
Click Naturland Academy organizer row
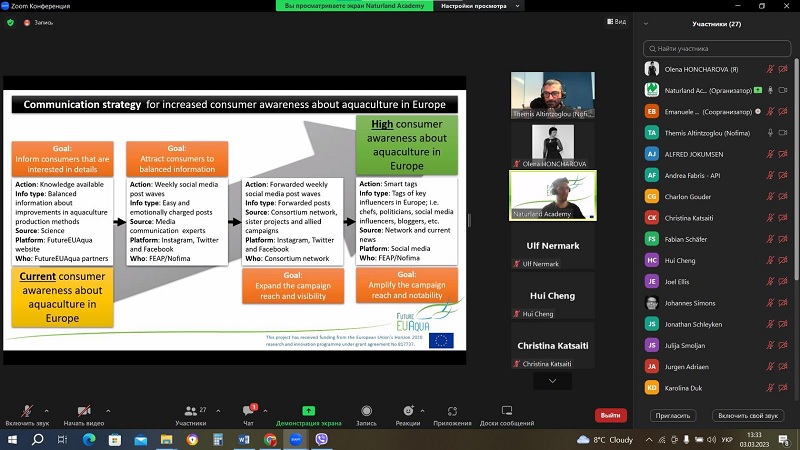[716, 90]
